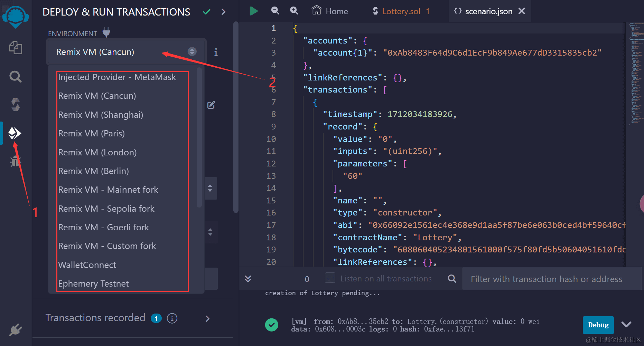Zoom in the editor
The width and height of the screenshot is (644, 346).
tap(294, 11)
